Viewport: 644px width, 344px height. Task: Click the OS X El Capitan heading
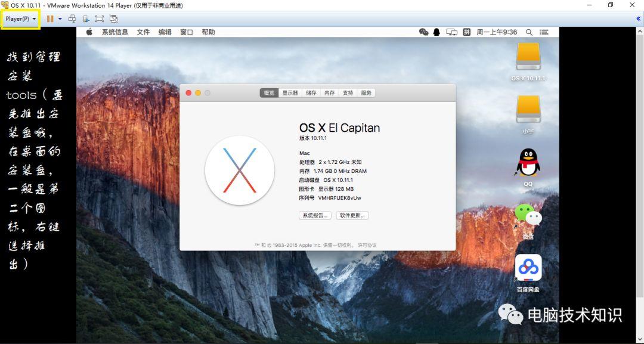[x=340, y=128]
